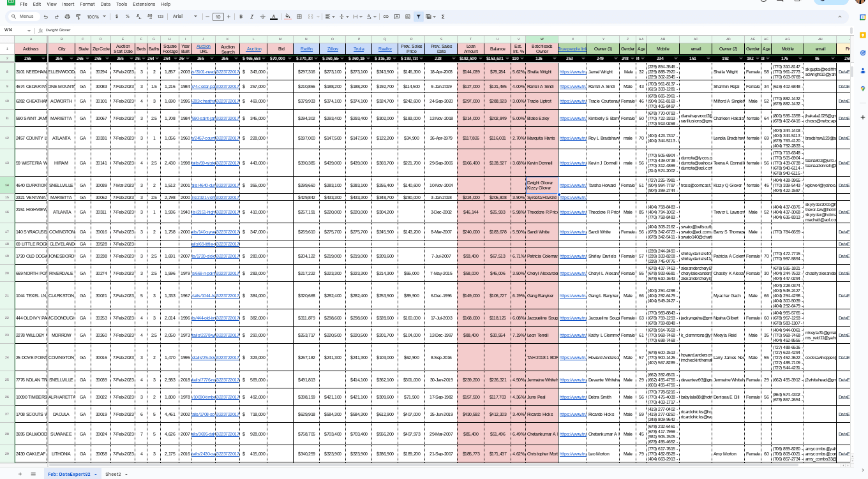
Task: Open the fill color picker
Action: point(288,17)
